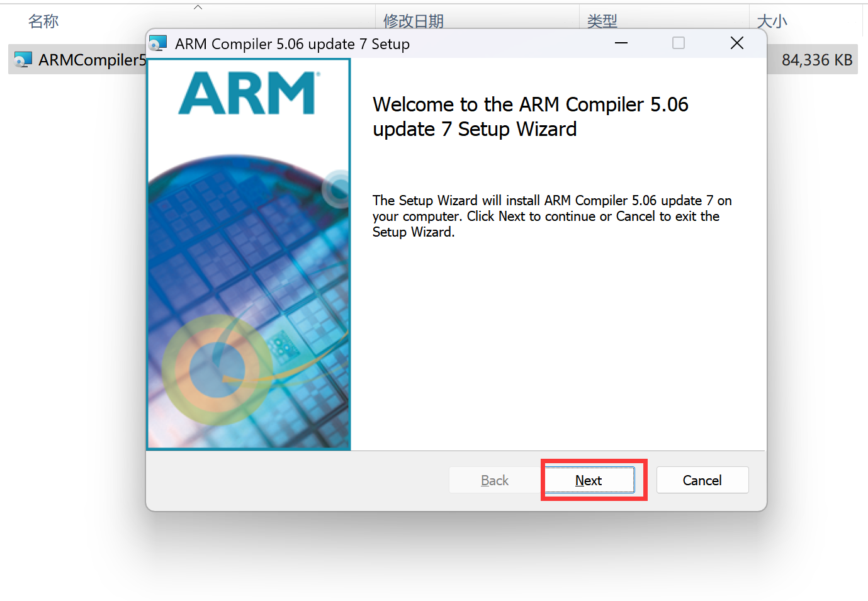Viewport: 868px width, 601px height.
Task: Click the close X icon on the setup window
Action: 736,43
